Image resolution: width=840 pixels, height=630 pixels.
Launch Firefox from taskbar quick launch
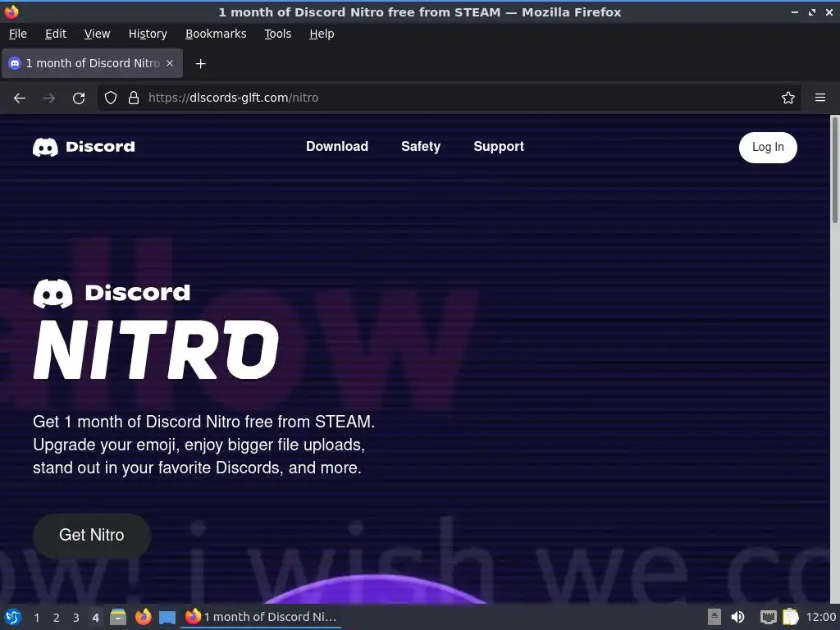click(143, 617)
